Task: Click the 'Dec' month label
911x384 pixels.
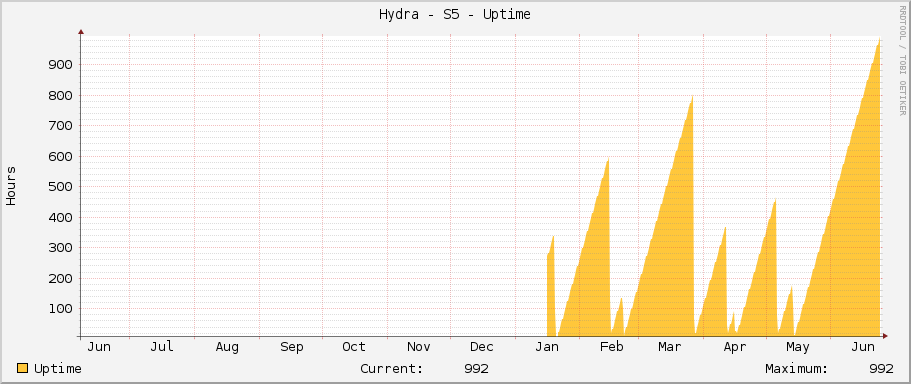Action: coord(482,347)
